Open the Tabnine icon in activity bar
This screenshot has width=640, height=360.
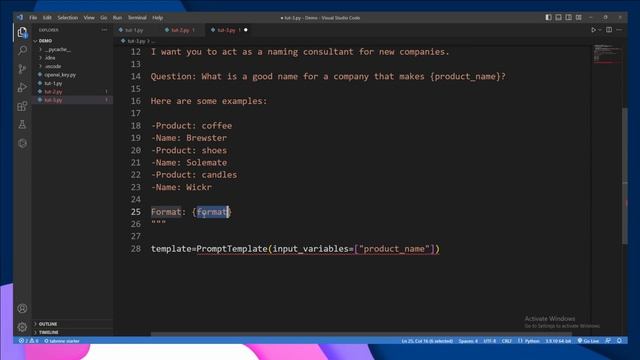coord(22,143)
